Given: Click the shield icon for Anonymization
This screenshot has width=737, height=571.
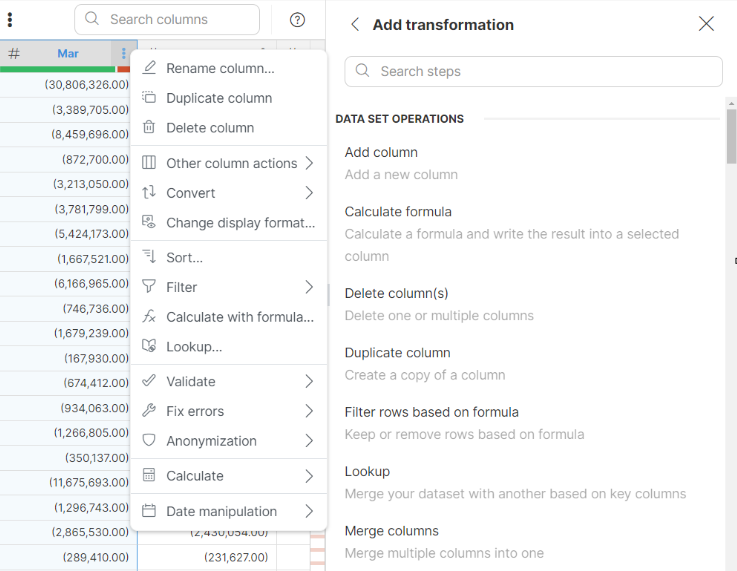Looking at the screenshot, I should pyautogui.click(x=149, y=440).
